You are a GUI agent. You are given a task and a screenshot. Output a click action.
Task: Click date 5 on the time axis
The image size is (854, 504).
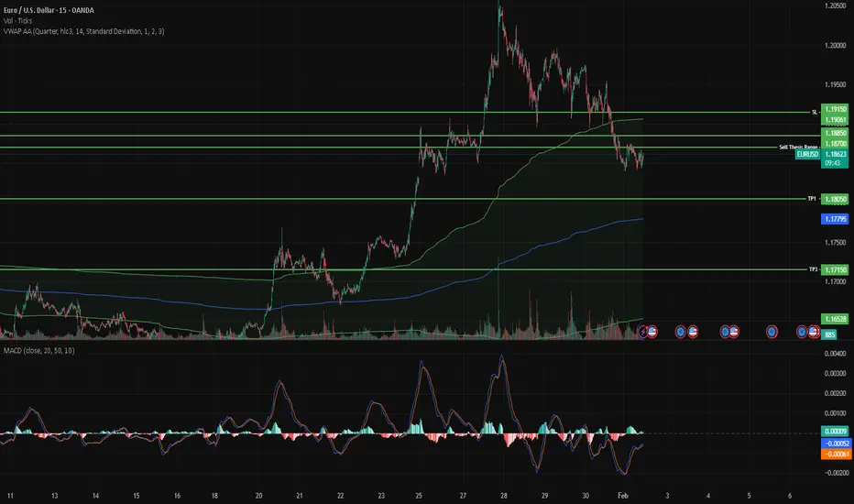(749, 495)
